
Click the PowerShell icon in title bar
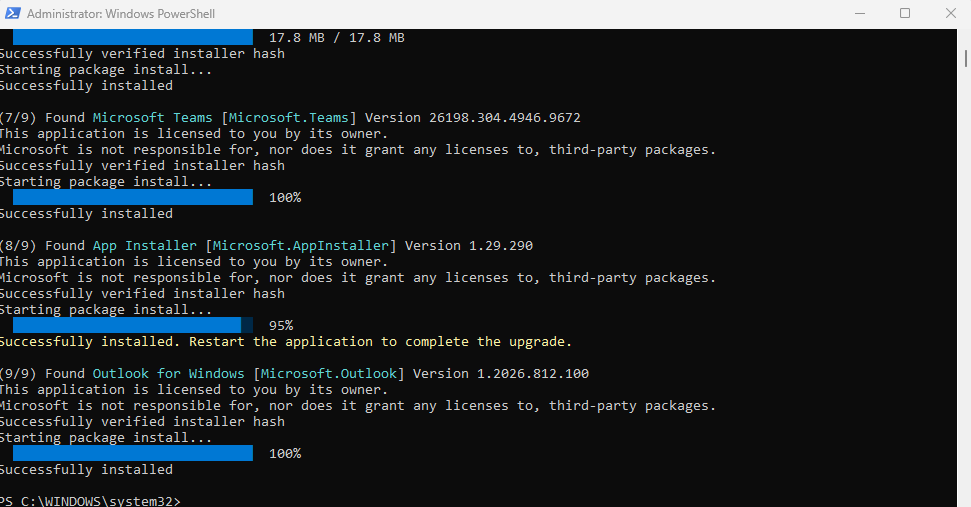[12, 13]
